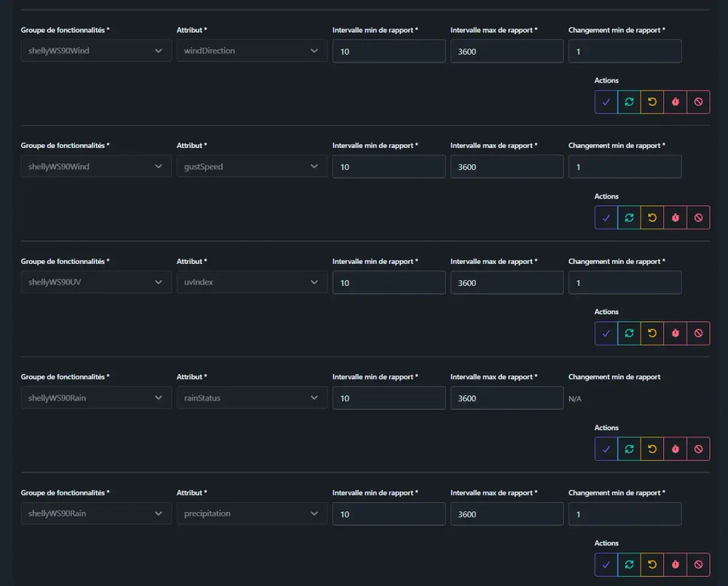This screenshot has width=728, height=586.
Task: Click the checkmark action for rainStatus
Action: coord(606,449)
